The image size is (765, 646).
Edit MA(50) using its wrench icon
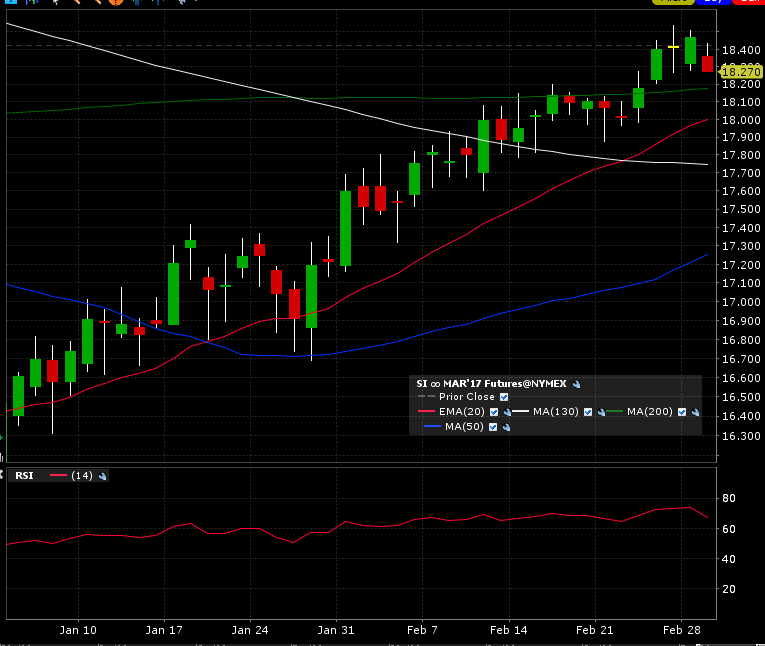[506, 427]
